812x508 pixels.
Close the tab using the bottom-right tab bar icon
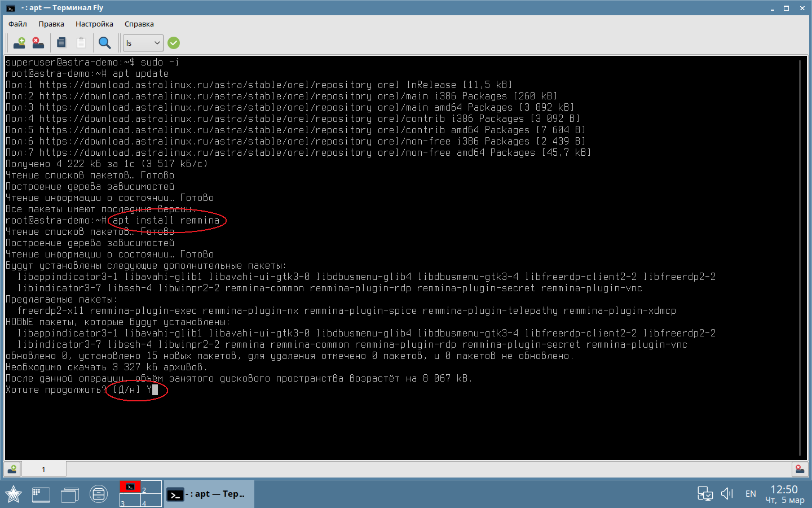click(x=800, y=469)
